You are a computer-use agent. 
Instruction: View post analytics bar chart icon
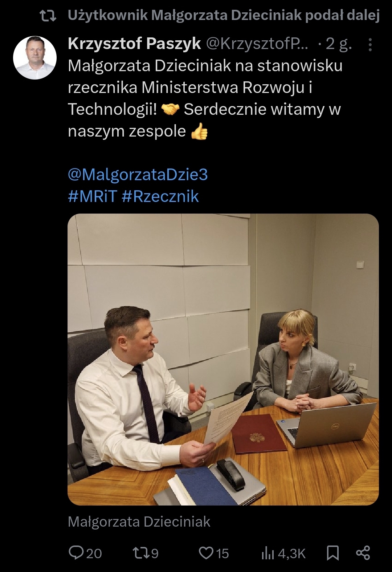coord(268,553)
